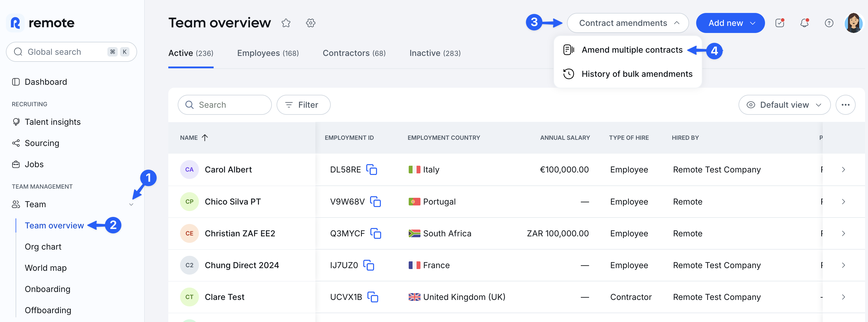Image resolution: width=868 pixels, height=322 pixels.
Task: Open Chung Direct 2024's name
Action: tap(242, 265)
